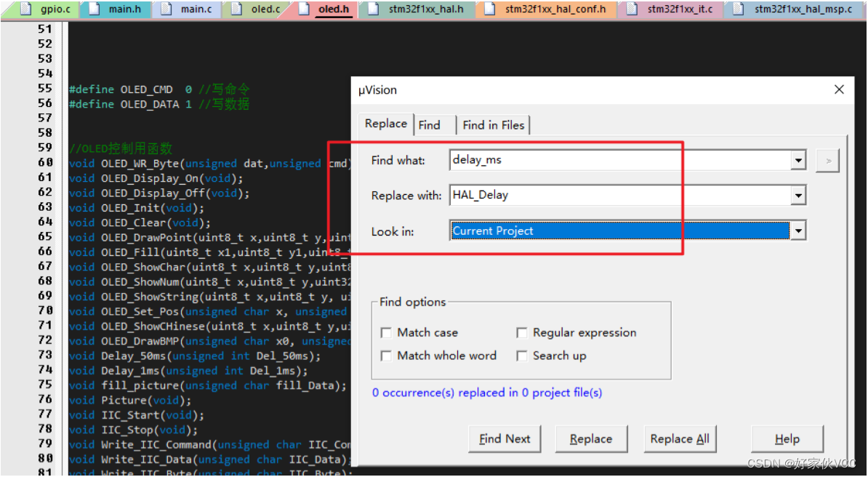Screen dimensions: 868x477
Task: Select the oled.h tab
Action: (x=326, y=9)
